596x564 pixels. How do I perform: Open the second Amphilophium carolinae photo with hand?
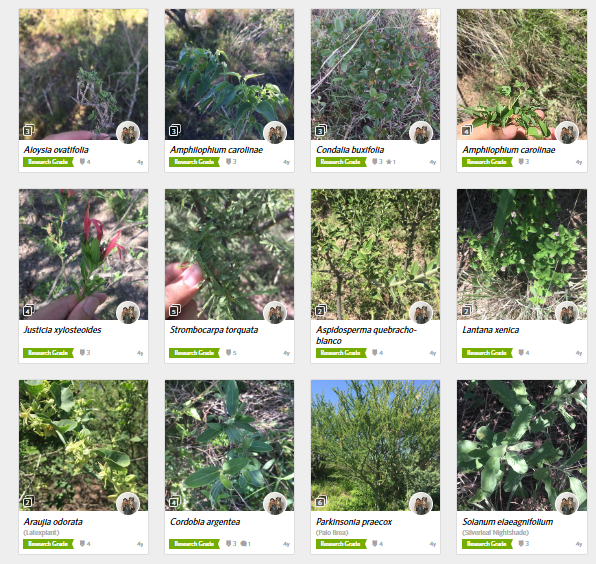point(522,74)
